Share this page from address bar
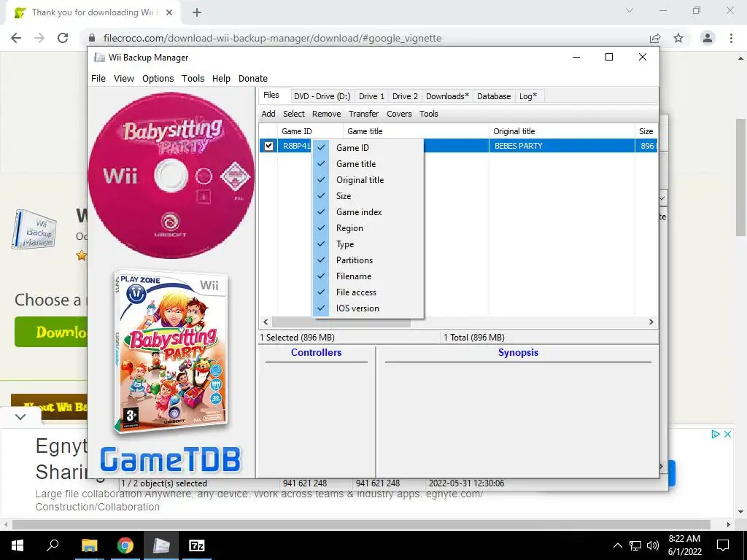 (655, 38)
